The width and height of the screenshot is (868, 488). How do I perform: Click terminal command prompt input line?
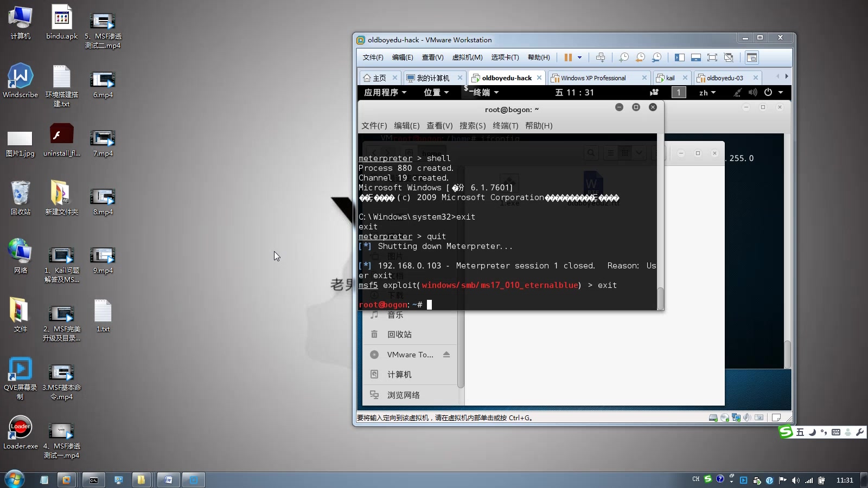click(507, 305)
